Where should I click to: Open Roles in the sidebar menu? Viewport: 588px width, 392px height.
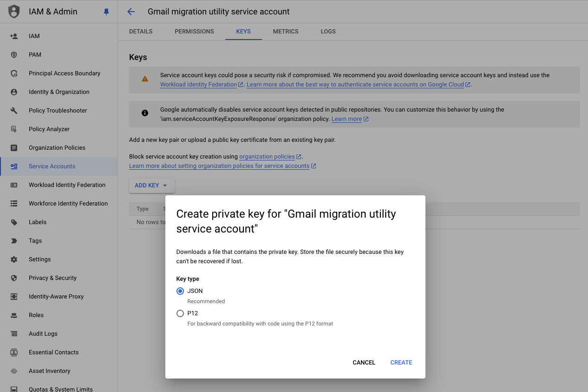(x=59, y=315)
